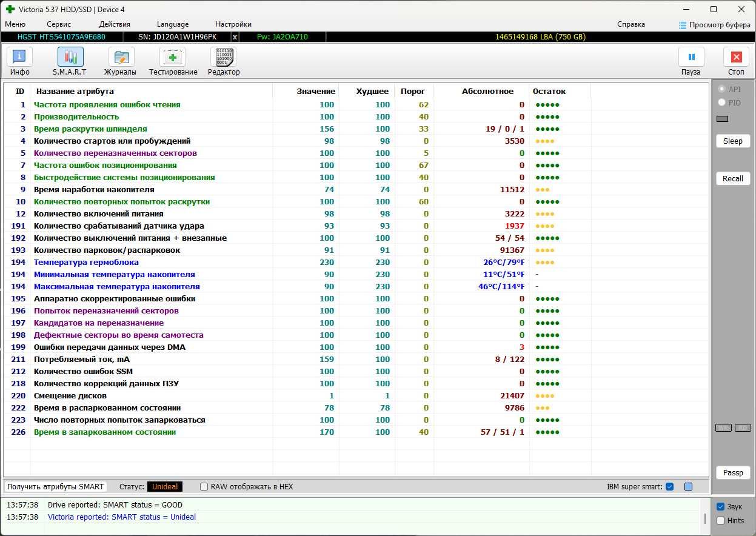Viewport: 756px width, 536px height.
Task: Click the Fw: JA2OA710 firmware label
Action: click(283, 37)
